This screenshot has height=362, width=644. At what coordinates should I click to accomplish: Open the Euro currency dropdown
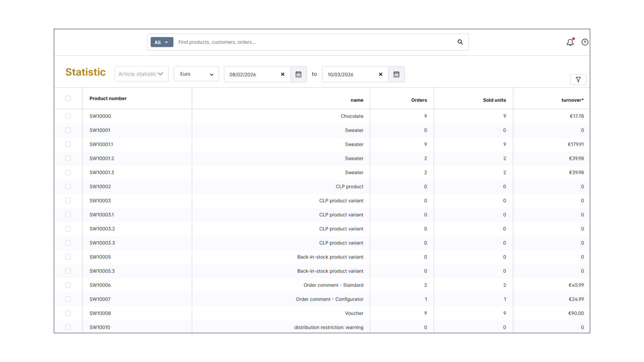[x=196, y=74]
